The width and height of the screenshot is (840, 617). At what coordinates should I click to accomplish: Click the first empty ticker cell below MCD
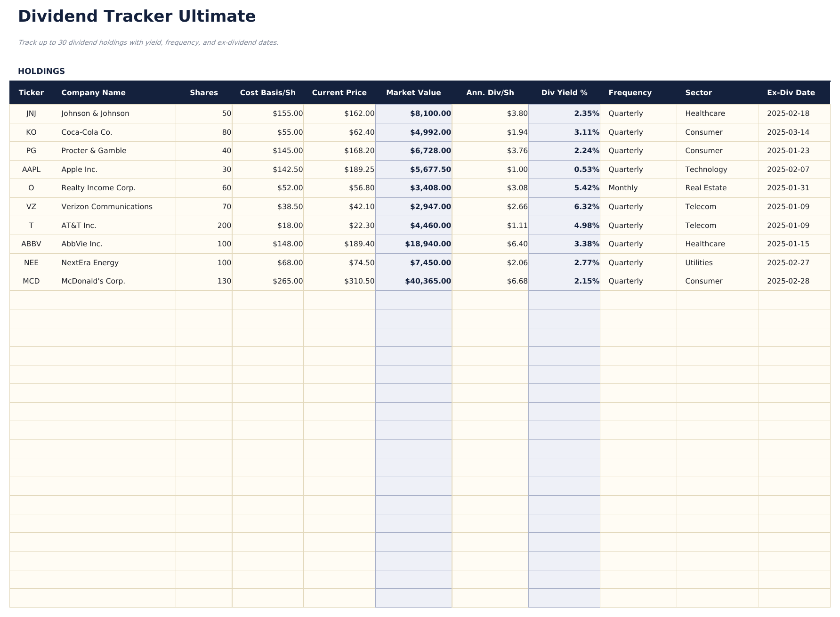[x=31, y=300]
